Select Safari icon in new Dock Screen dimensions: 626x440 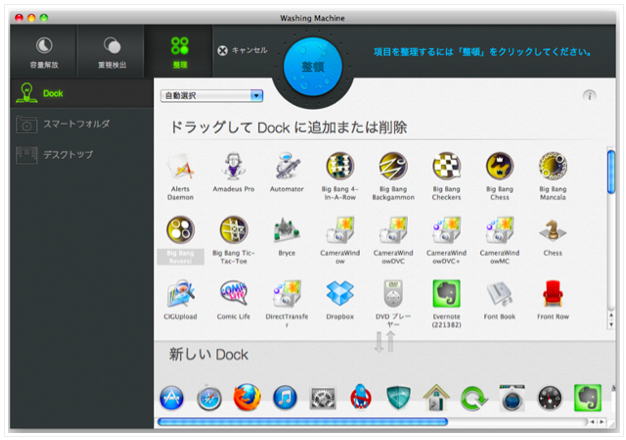[x=209, y=398]
